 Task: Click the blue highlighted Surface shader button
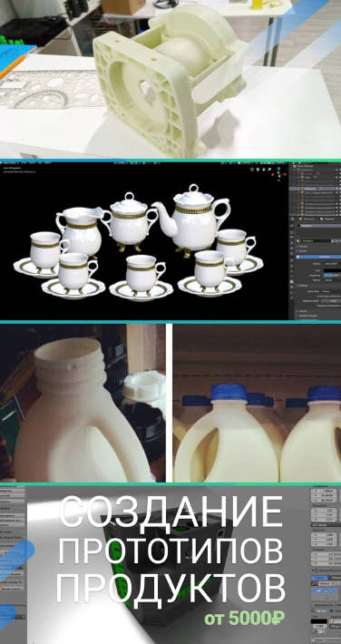(x=318, y=257)
